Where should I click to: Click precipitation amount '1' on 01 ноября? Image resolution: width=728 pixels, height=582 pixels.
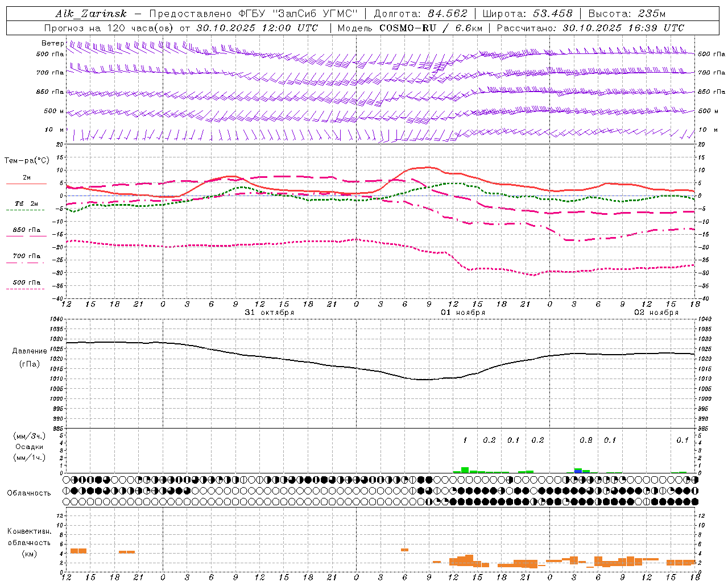[465, 440]
